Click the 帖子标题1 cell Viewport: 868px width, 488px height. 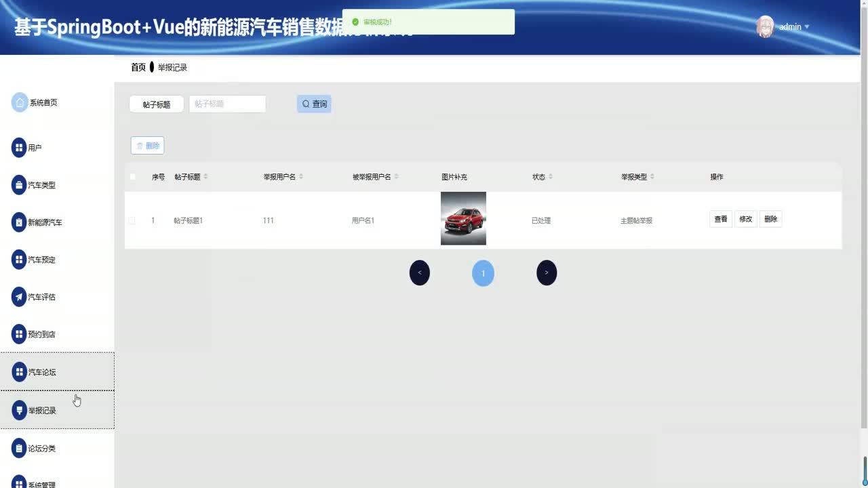[189, 220]
